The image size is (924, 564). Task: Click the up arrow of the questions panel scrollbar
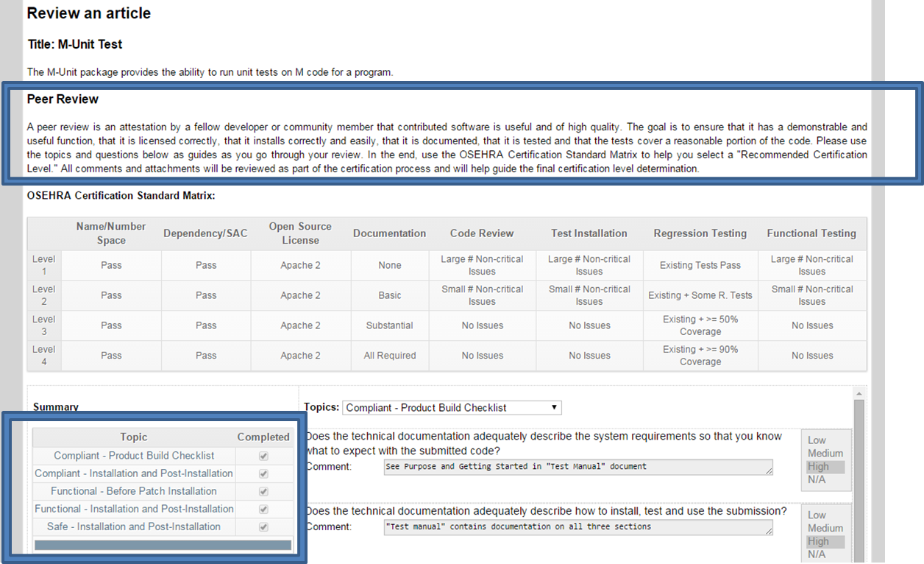859,393
